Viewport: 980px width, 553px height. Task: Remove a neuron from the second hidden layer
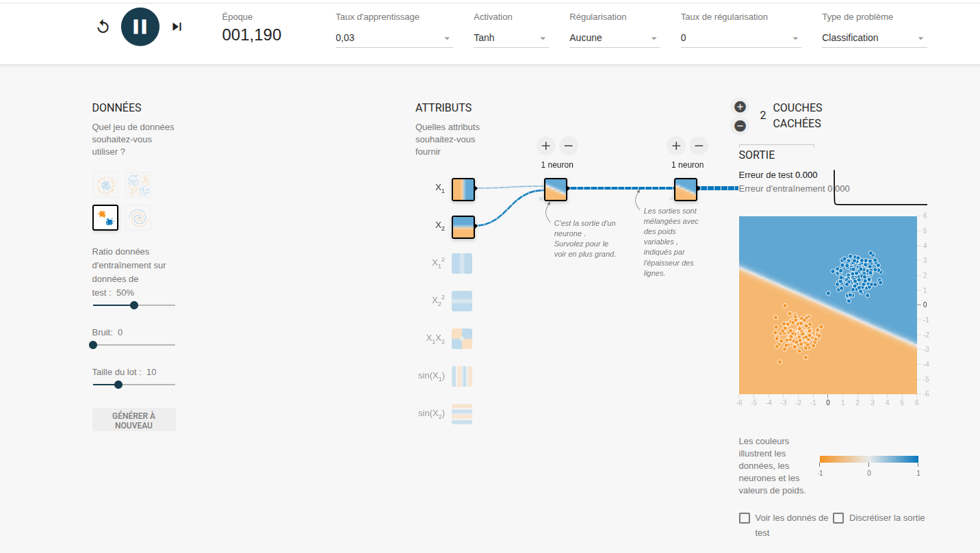(x=698, y=145)
